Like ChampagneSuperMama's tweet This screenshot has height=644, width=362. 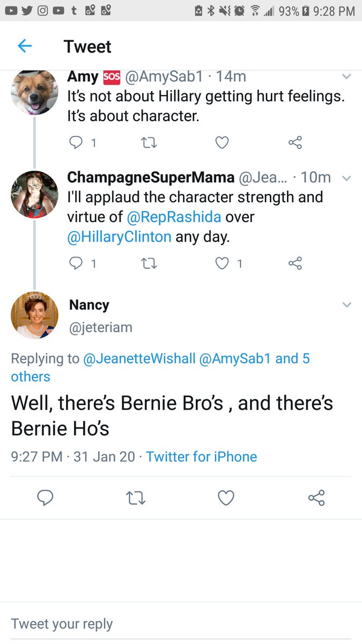point(221,263)
